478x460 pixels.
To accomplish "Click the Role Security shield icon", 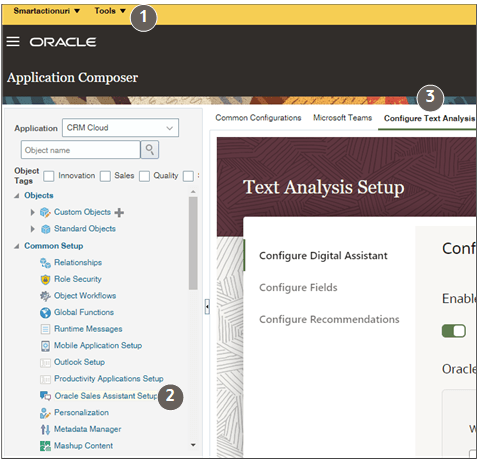I will point(45,279).
